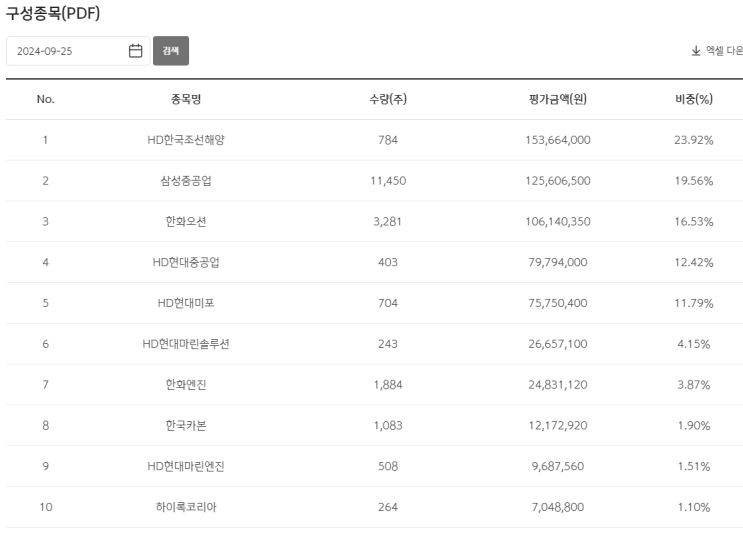Select the 한화오션 stock entry

[186, 221]
